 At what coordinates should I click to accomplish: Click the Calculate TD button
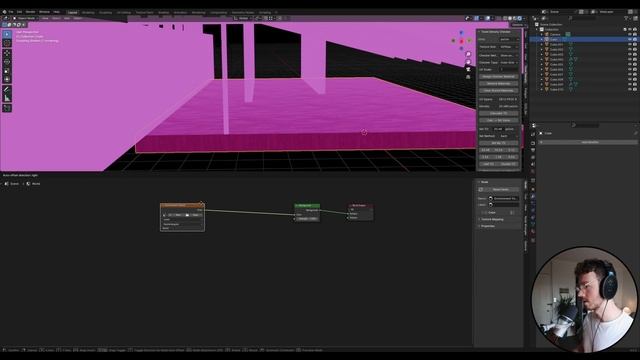498,113
